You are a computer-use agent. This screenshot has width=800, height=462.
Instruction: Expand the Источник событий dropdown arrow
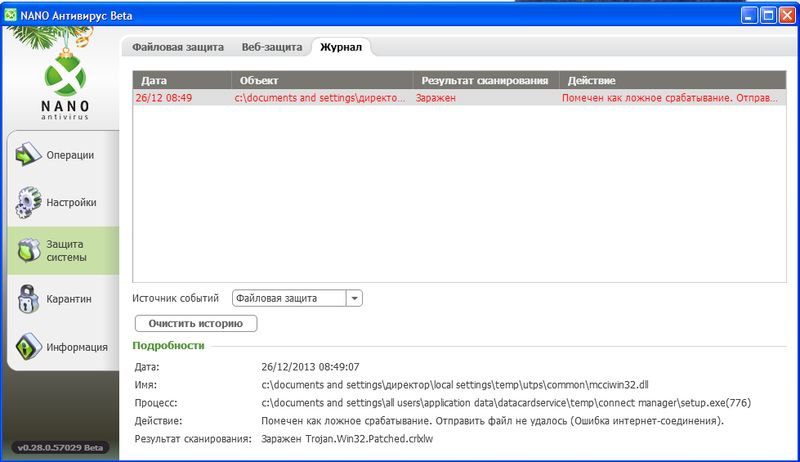point(354,298)
